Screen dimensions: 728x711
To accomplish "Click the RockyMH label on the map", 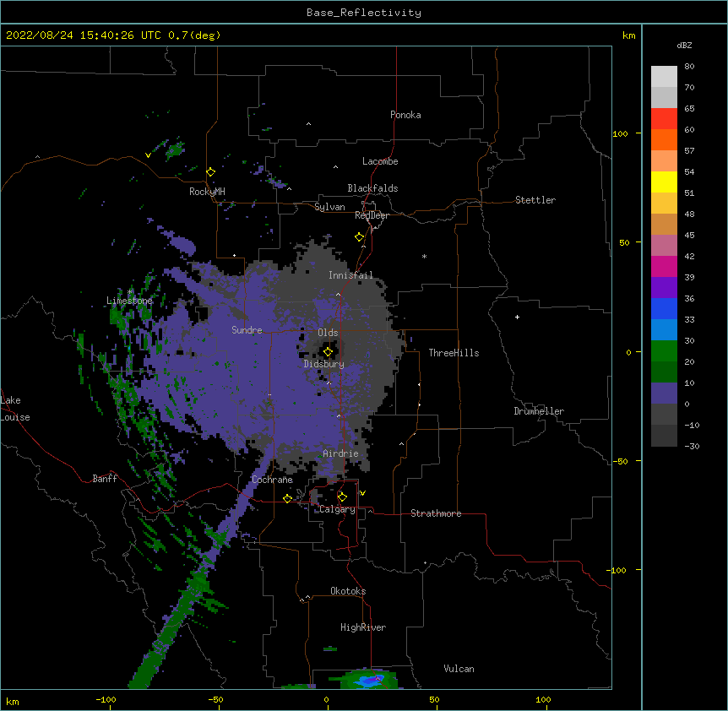I will point(207,192).
